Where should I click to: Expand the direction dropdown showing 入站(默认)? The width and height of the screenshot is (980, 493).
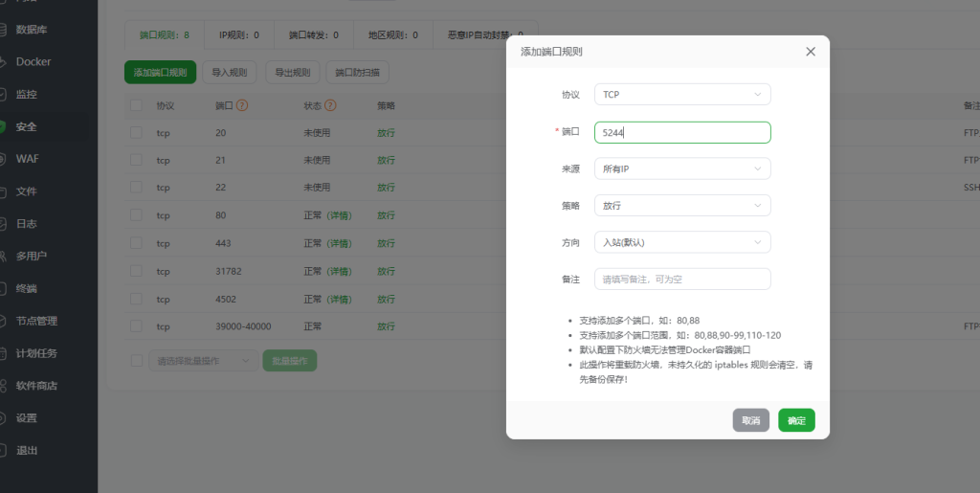(681, 242)
